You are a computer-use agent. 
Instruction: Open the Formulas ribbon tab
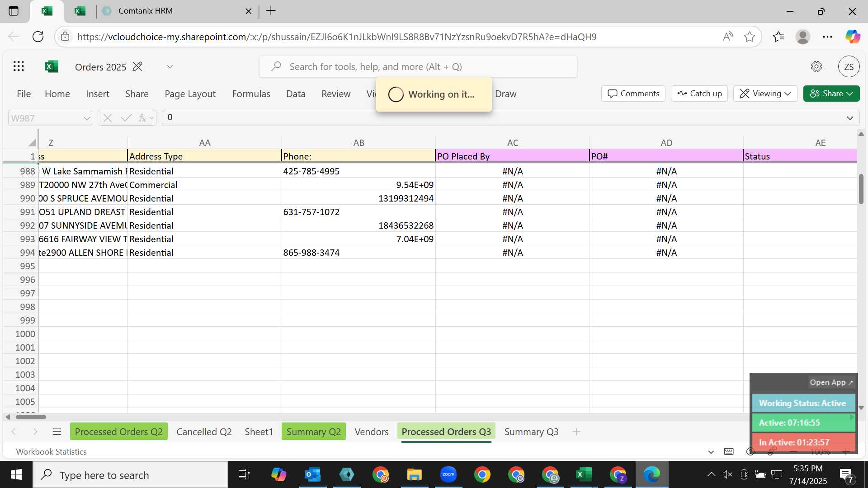251,94
